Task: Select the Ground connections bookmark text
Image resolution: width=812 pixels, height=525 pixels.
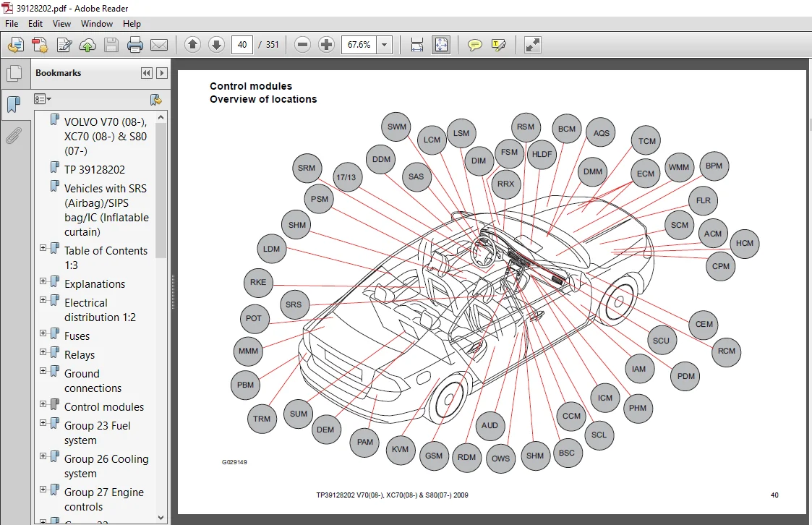Action: tap(93, 380)
